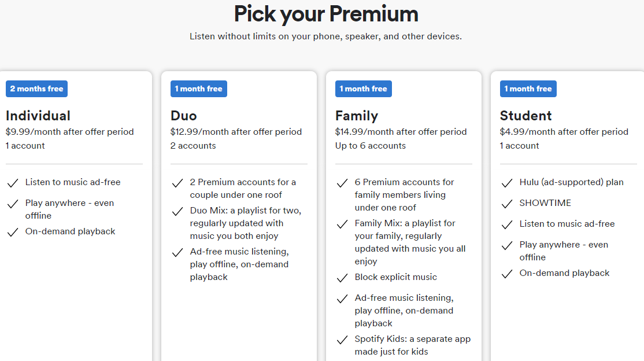Viewport: 644px width, 361px height.
Task: Click Duo plan's '1 month free' badge
Action: pyautogui.click(x=199, y=89)
